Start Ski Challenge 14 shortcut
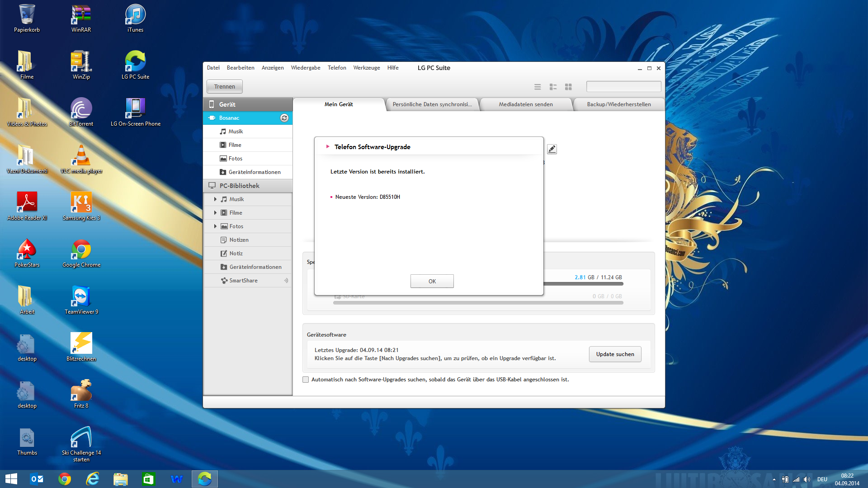Image resolution: width=868 pixels, height=488 pixels. coord(81,445)
